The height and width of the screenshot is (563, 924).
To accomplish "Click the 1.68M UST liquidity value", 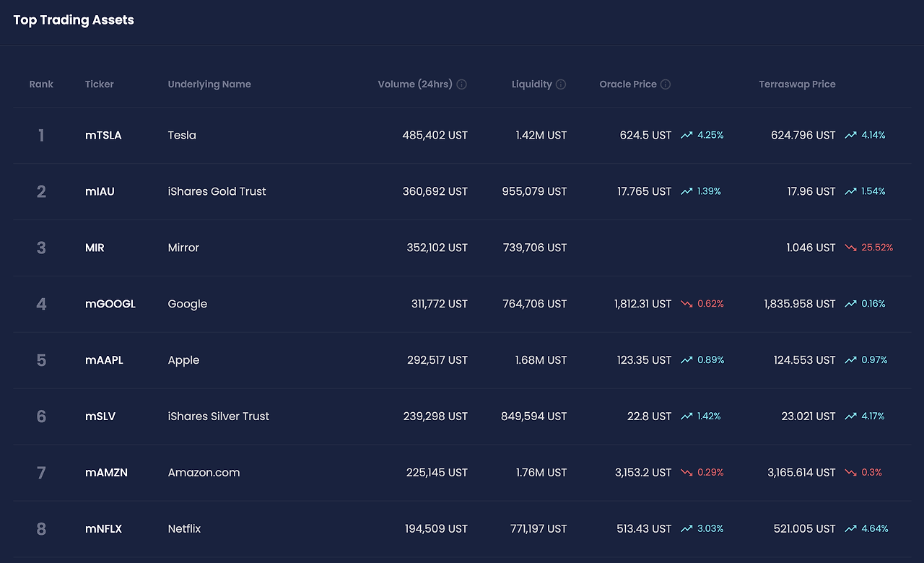I will [x=541, y=360].
